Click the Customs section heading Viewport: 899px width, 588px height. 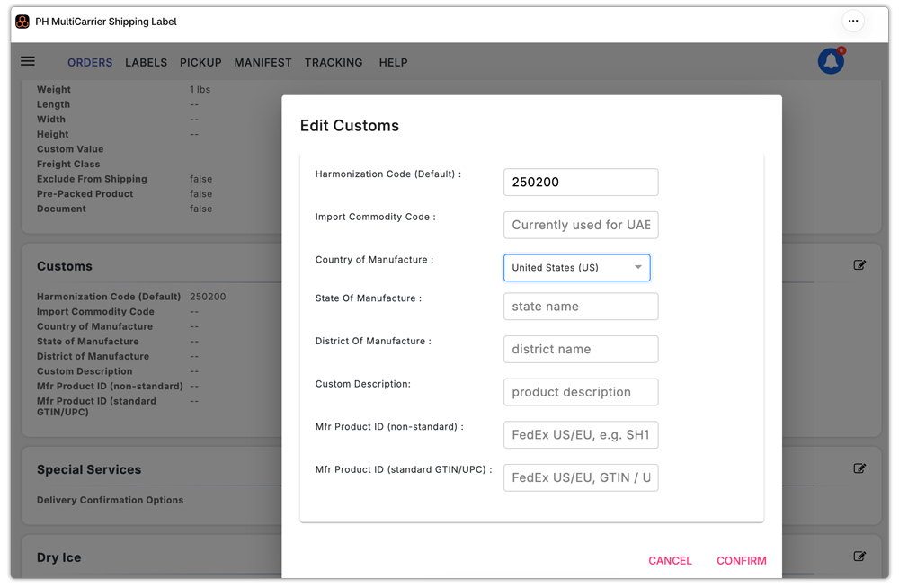[x=64, y=266]
